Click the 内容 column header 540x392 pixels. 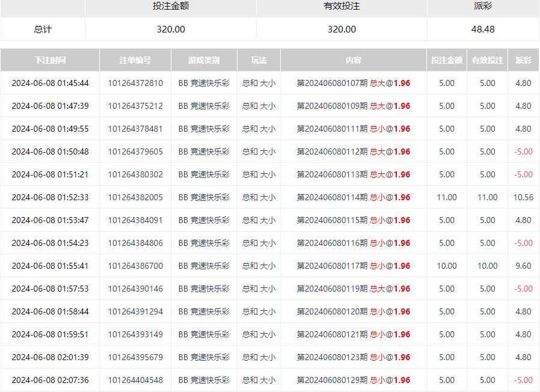tap(354, 60)
